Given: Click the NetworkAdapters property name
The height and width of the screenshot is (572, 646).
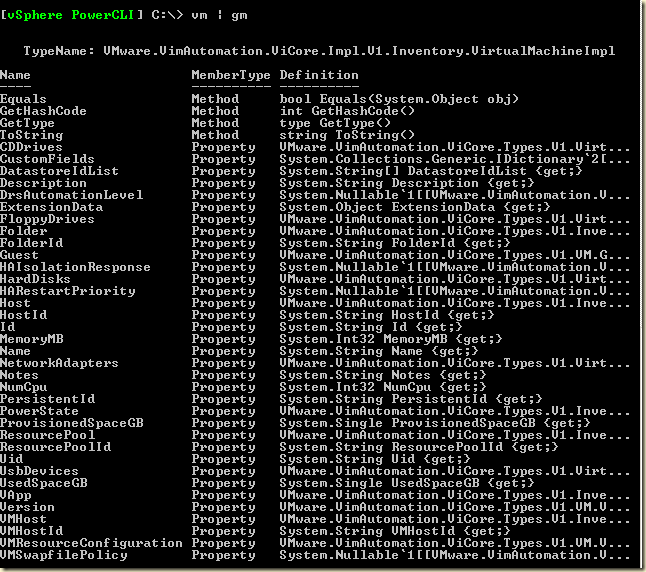Looking at the screenshot, I should pos(60,363).
